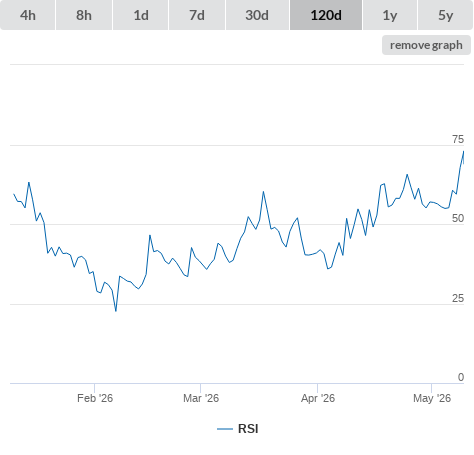The image size is (474, 455).
Task: View the 5y time range
Action: 446,15
